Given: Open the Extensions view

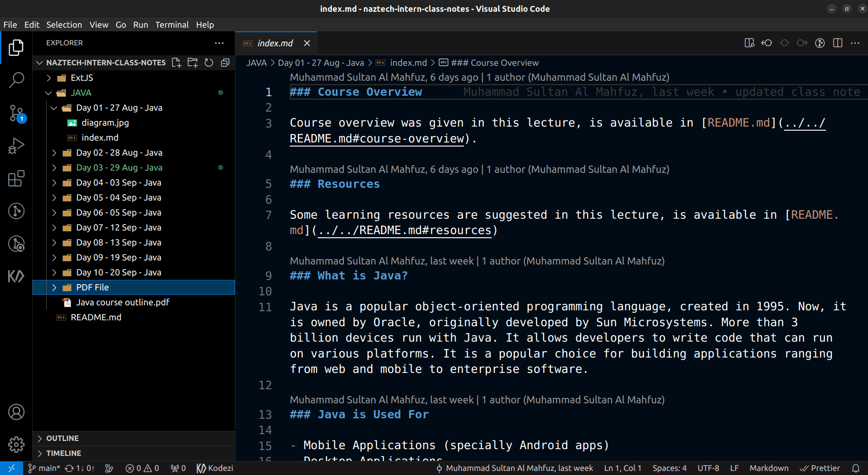Looking at the screenshot, I should 16,178.
